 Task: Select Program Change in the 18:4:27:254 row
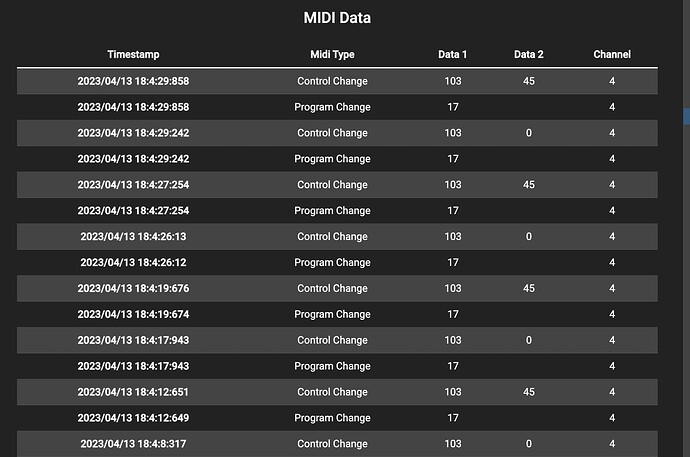click(332, 211)
